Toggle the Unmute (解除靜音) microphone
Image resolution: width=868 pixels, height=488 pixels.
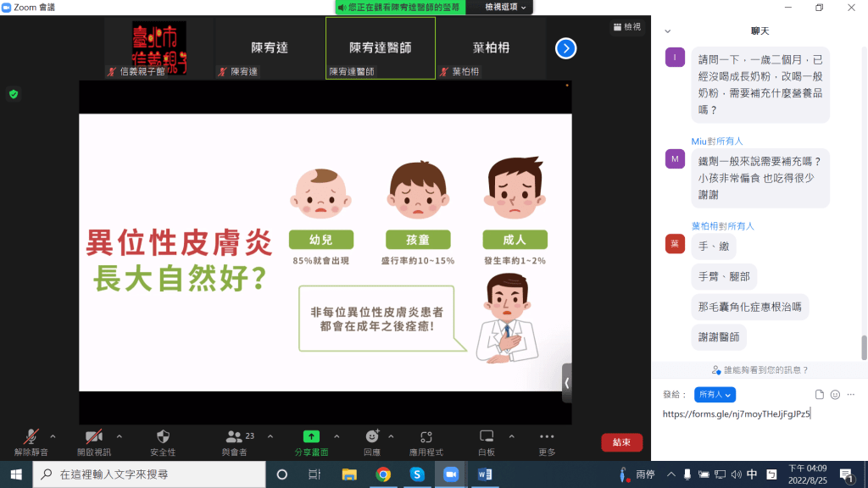coord(31,437)
